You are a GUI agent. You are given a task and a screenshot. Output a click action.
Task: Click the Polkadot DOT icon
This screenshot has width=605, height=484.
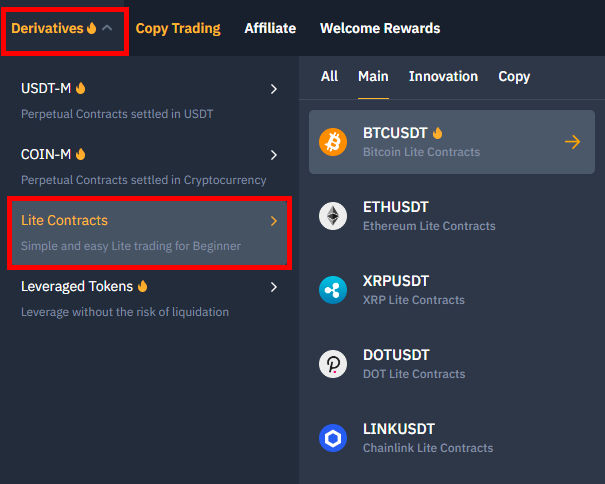click(333, 364)
